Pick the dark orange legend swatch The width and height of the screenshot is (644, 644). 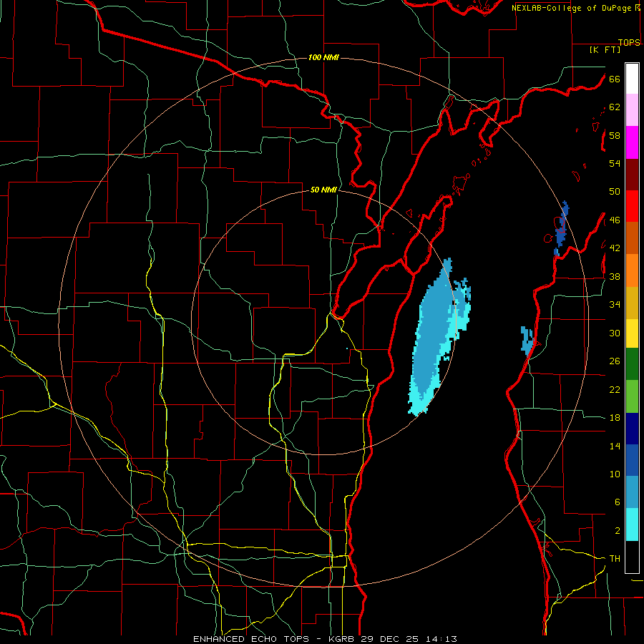tap(632, 238)
